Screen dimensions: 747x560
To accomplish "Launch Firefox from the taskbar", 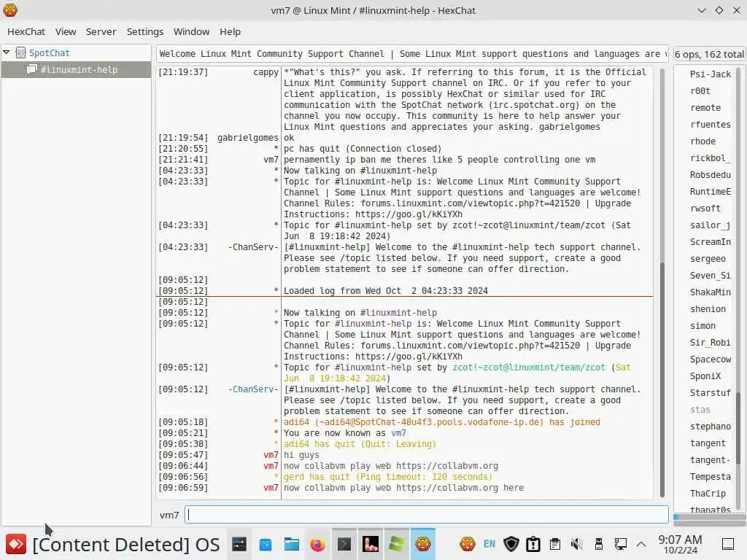I will (318, 544).
